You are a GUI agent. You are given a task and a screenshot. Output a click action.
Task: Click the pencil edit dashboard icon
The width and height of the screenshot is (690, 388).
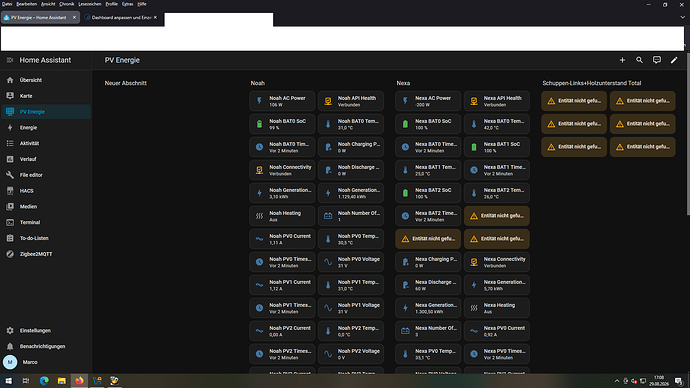(674, 60)
